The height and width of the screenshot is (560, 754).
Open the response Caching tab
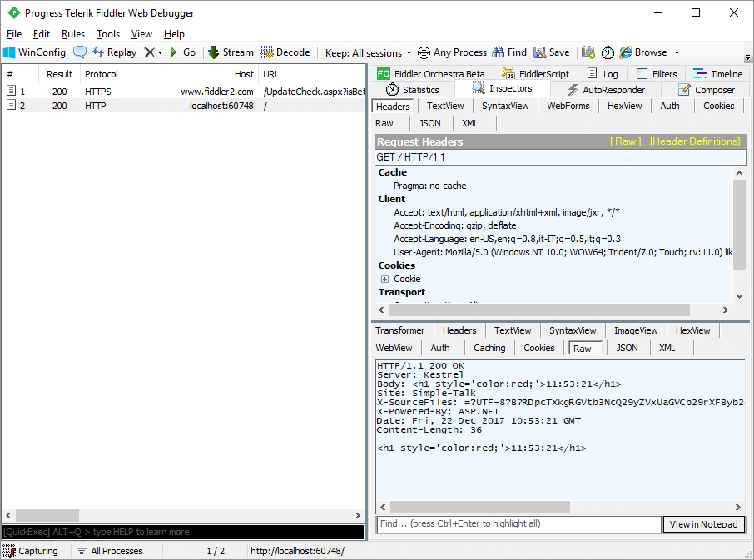coord(489,348)
